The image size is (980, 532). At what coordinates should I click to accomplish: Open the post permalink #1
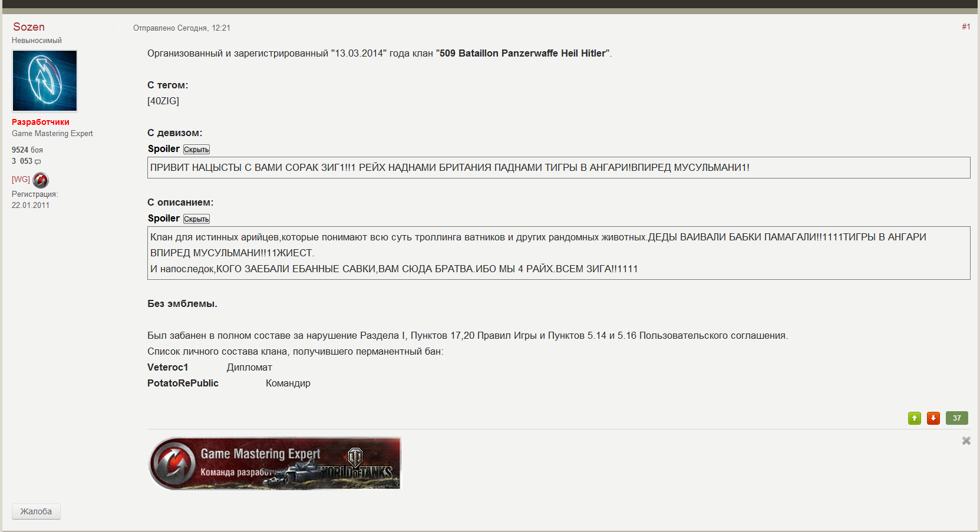[x=966, y=27]
